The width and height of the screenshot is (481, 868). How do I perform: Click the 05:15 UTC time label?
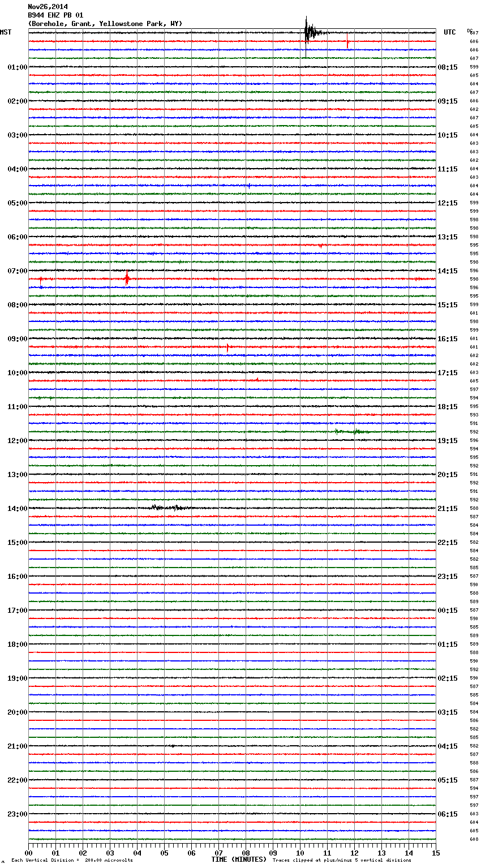448,780
